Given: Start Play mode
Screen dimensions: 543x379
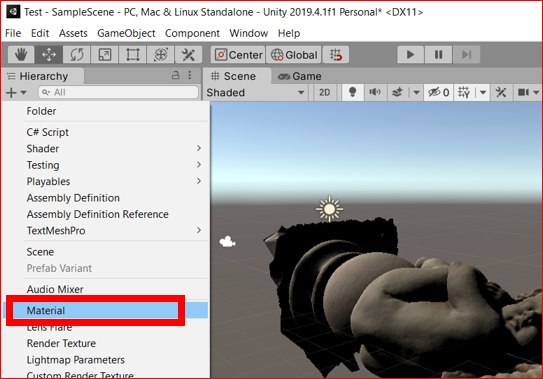Looking at the screenshot, I should tap(410, 55).
